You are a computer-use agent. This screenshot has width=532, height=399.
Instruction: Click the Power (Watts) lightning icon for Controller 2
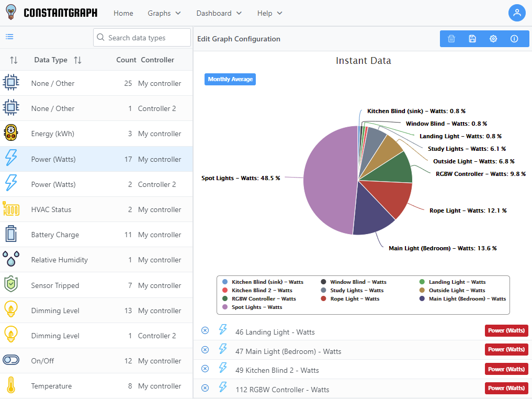point(11,184)
